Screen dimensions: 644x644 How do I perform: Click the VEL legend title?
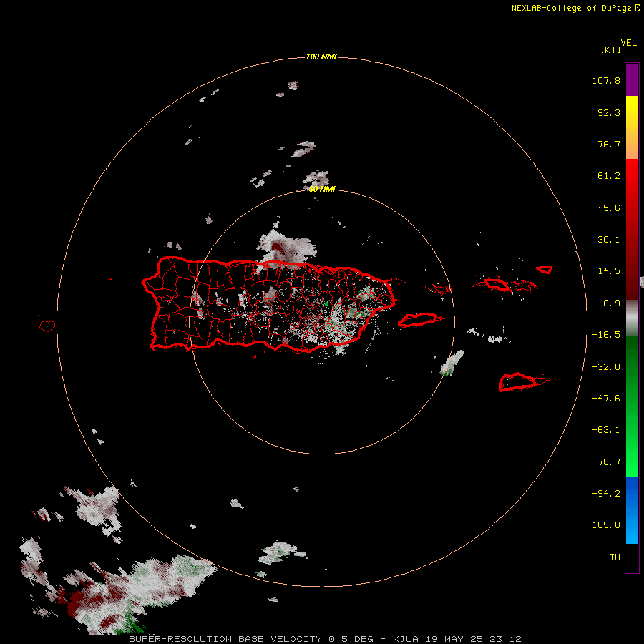(x=629, y=43)
